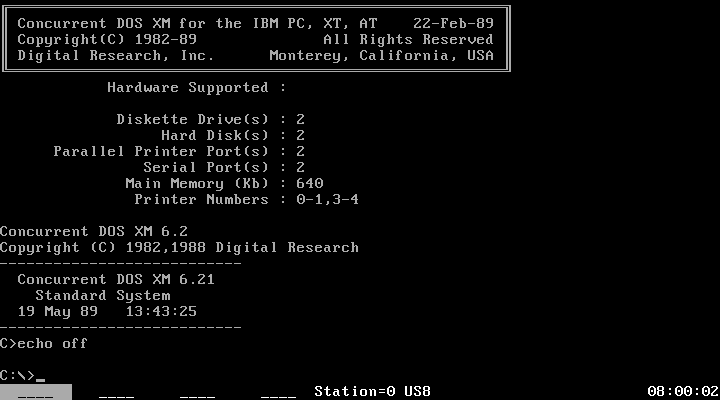Select the highlighted first console in status bar

[x=36, y=392]
